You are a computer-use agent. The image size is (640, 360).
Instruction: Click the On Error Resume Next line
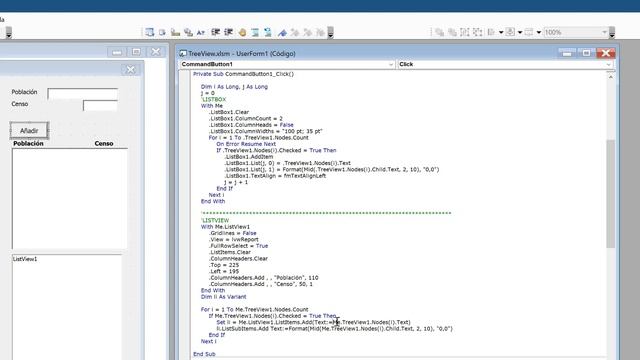pos(246,144)
